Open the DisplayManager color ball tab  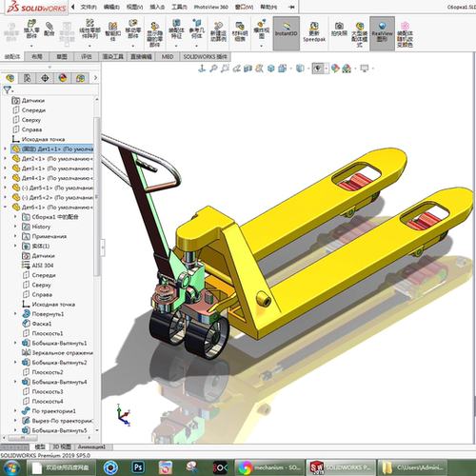(x=63, y=78)
